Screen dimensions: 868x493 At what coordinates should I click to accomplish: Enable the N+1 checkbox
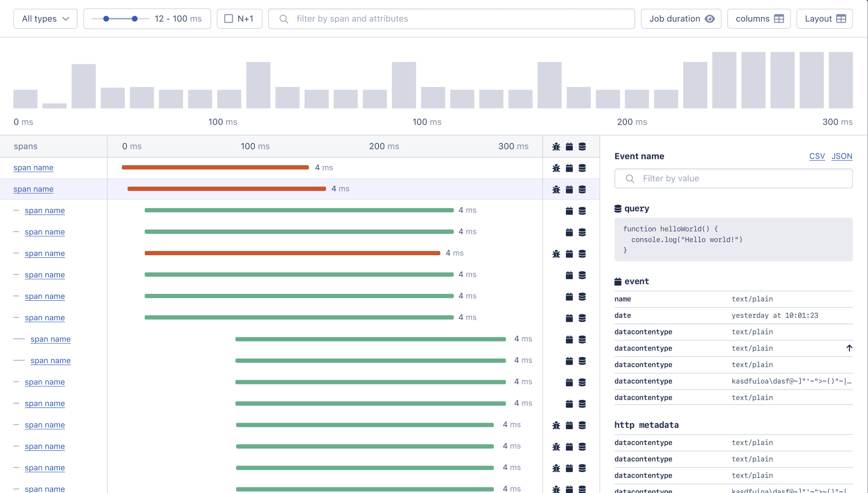tap(228, 19)
